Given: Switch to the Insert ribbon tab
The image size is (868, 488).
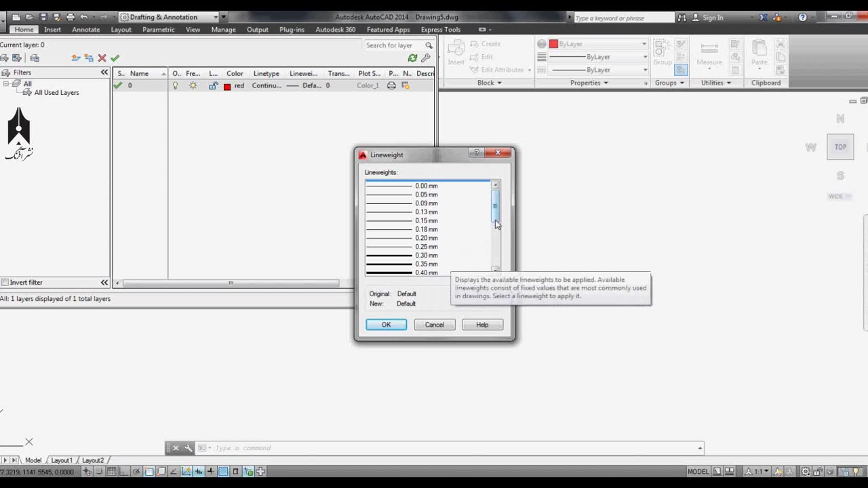Looking at the screenshot, I should click(52, 30).
